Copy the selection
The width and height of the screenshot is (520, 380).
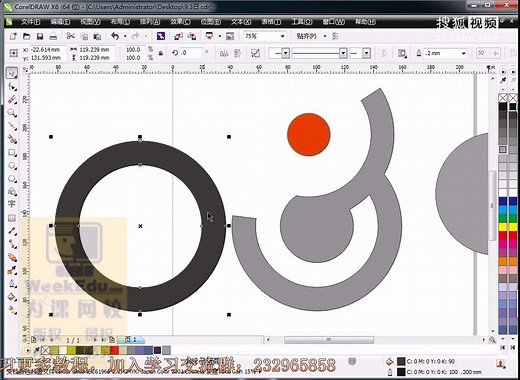(x=85, y=36)
